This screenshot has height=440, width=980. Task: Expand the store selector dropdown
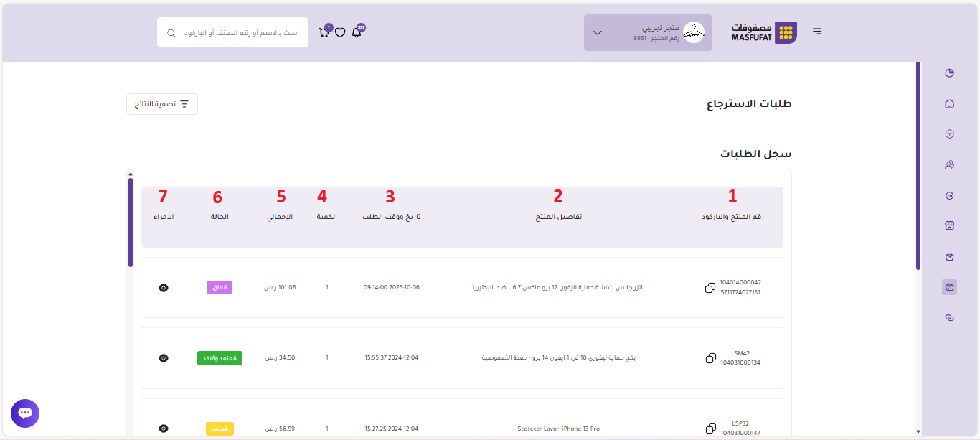(x=597, y=33)
